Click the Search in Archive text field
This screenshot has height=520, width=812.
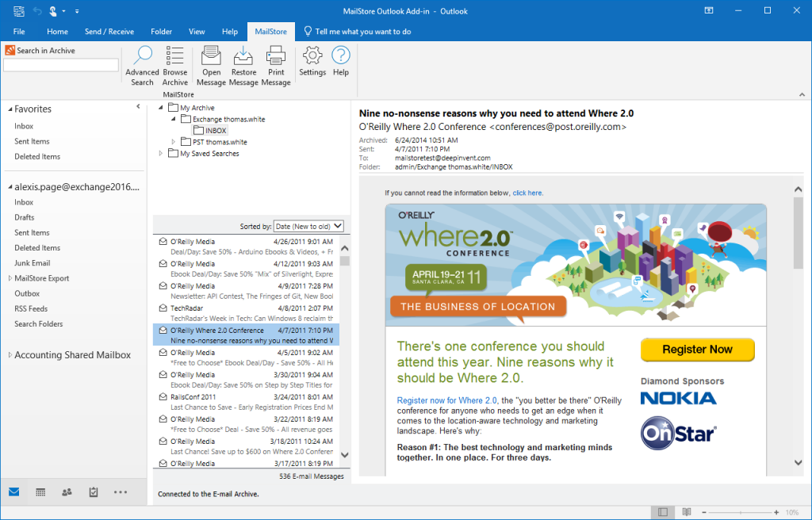(x=60, y=65)
